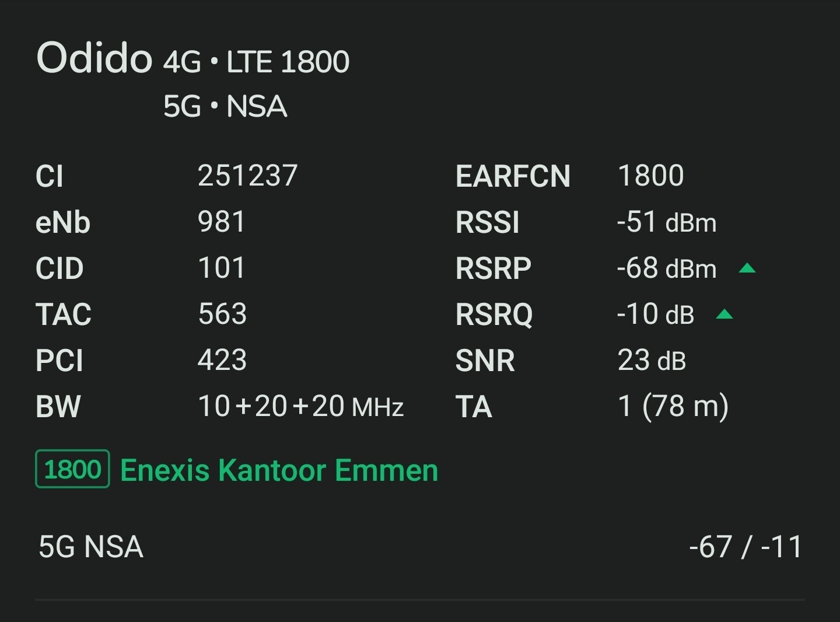Viewport: 840px width, 622px height.
Task: Click the RSRP reading -68 dBm
Action: [666, 268]
